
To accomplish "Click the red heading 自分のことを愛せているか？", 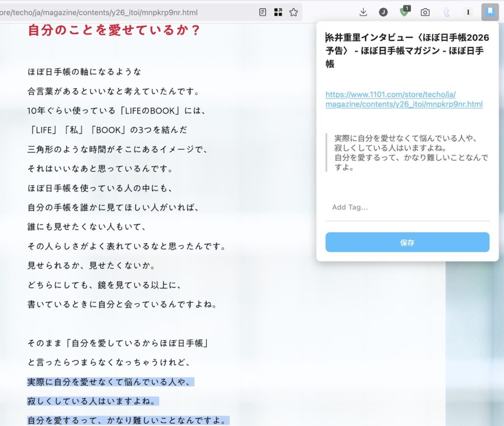I will tap(114, 30).
